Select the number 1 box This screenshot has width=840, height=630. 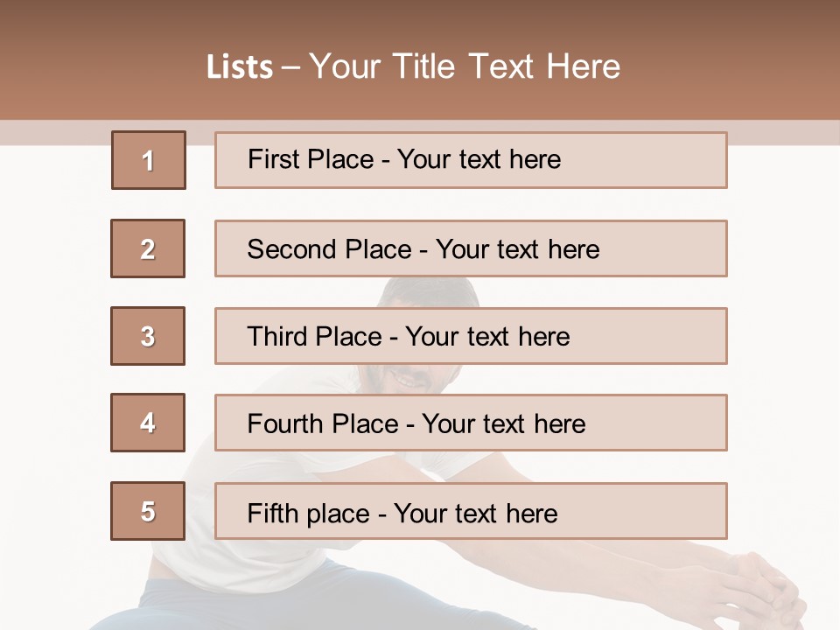coord(149,160)
